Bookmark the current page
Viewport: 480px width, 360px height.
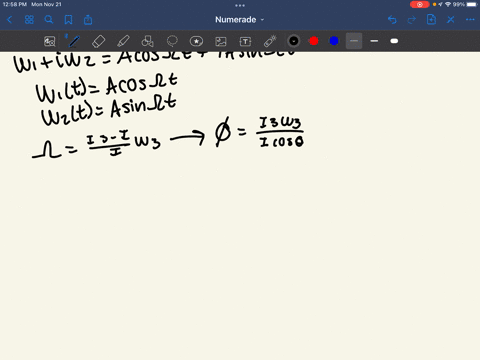[x=68, y=20]
